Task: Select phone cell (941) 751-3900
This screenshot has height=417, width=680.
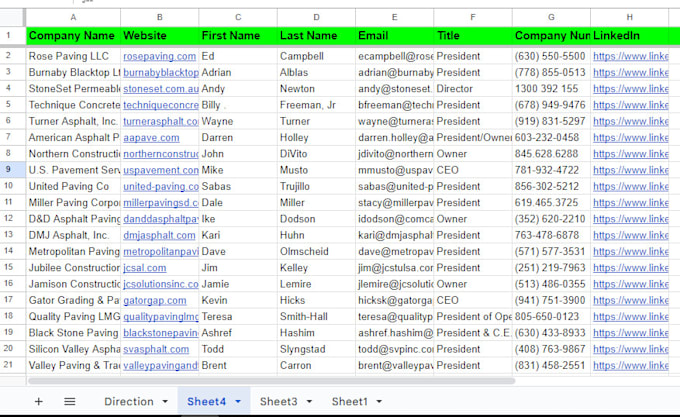Action: [551, 300]
